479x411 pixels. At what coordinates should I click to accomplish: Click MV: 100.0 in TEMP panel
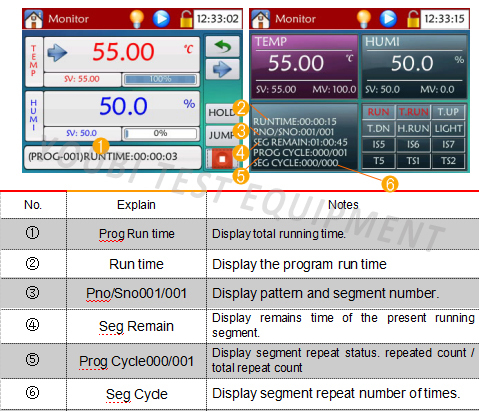[x=334, y=89]
